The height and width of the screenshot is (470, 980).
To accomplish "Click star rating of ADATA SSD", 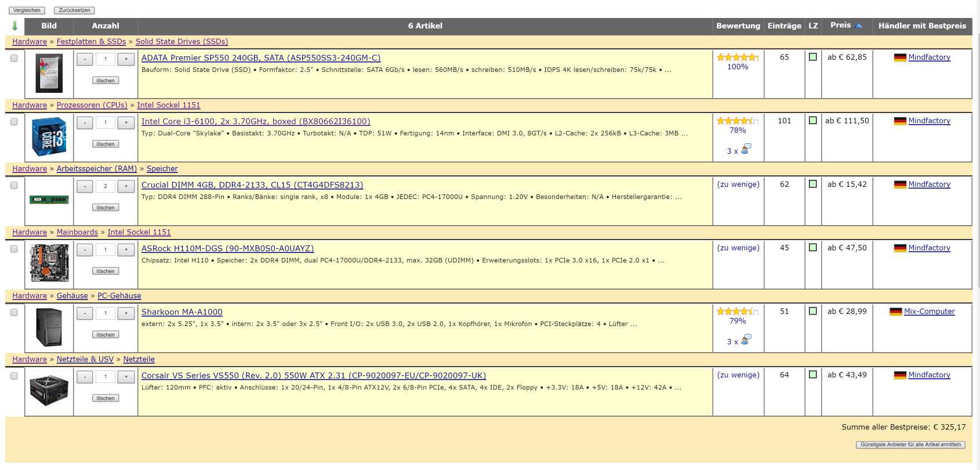I will 738,57.
